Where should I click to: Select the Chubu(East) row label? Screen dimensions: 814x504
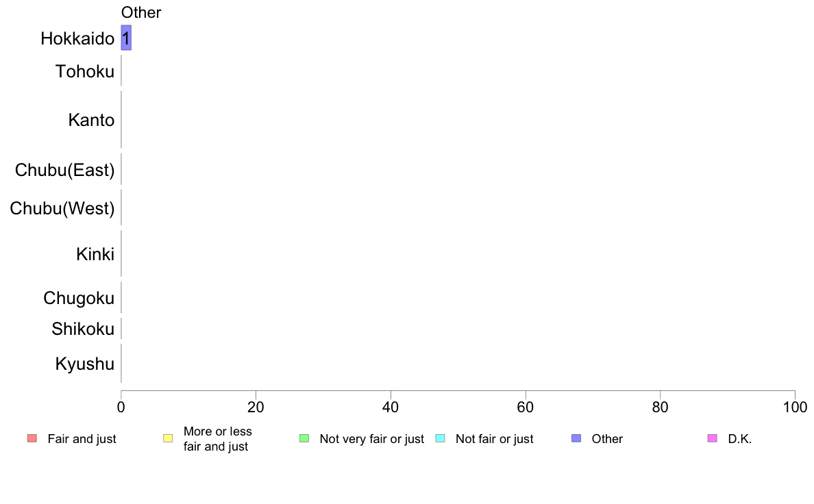(x=64, y=170)
